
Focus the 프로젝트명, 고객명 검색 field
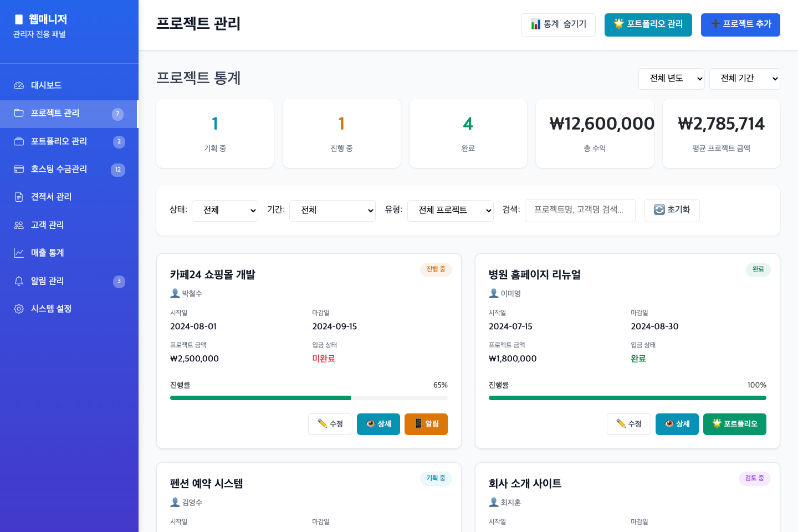(x=580, y=211)
